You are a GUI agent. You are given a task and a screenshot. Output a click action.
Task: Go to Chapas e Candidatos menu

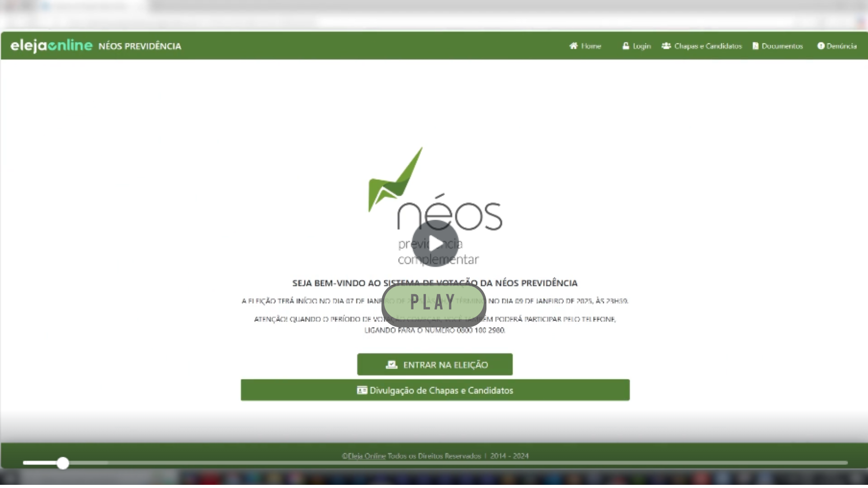pyautogui.click(x=708, y=46)
